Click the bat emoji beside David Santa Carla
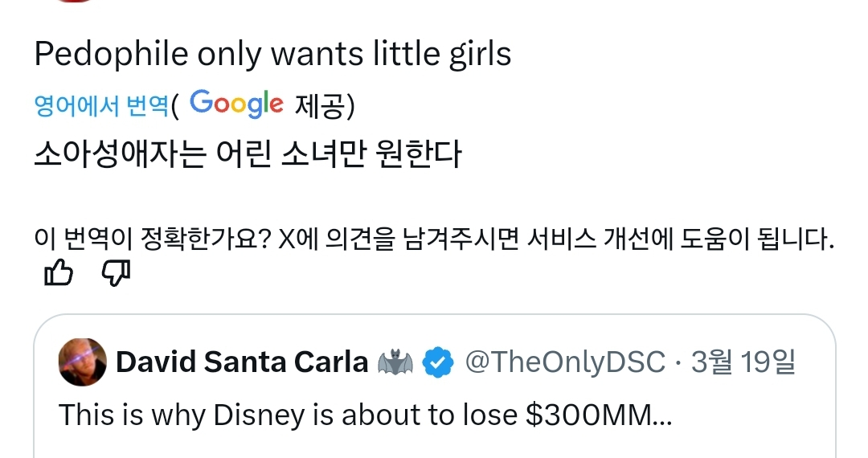Screen dimensions: 868x458 pyautogui.click(x=396, y=363)
